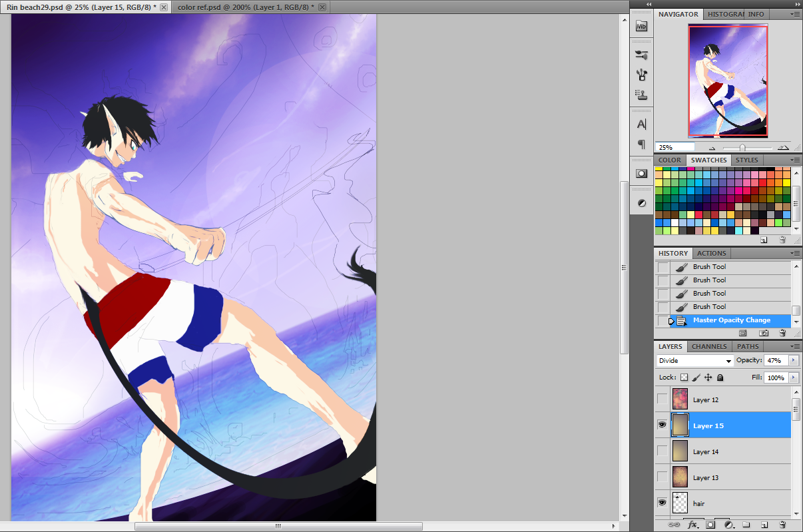Open the Navigator panel options menu
The height and width of the screenshot is (532, 803).
click(795, 14)
